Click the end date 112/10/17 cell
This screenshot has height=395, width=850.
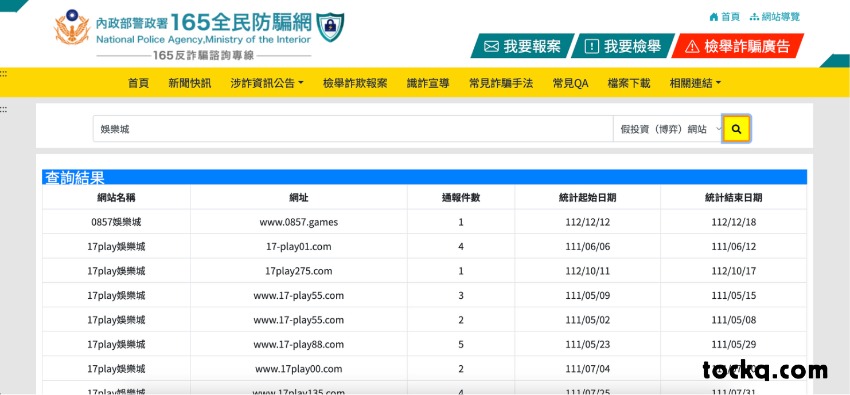[733, 271]
